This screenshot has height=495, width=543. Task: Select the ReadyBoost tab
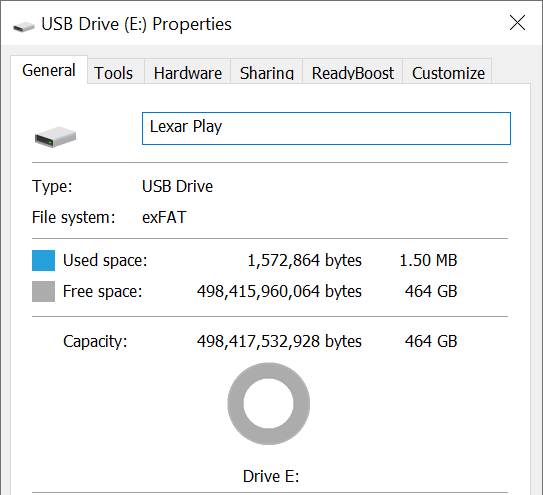(x=353, y=73)
